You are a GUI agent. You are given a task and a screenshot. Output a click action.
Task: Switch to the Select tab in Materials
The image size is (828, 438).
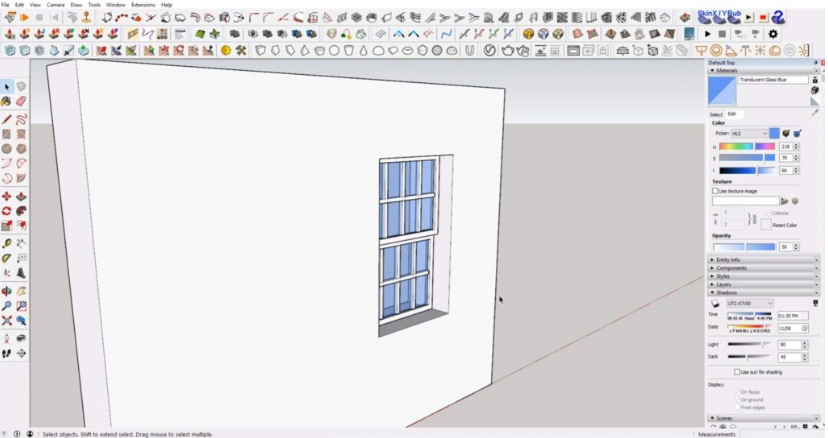pos(716,114)
